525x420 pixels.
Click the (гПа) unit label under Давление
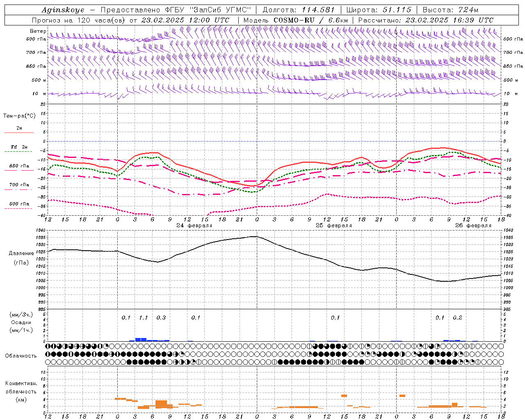pos(21,262)
